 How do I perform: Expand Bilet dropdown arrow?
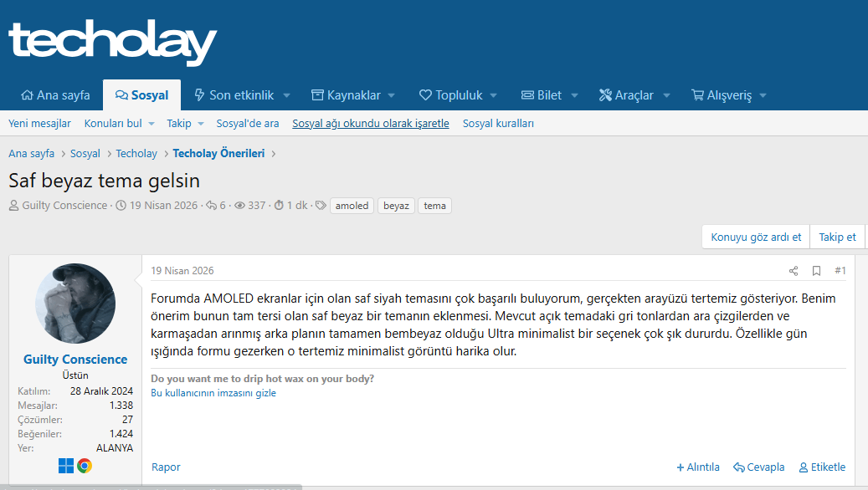click(574, 95)
